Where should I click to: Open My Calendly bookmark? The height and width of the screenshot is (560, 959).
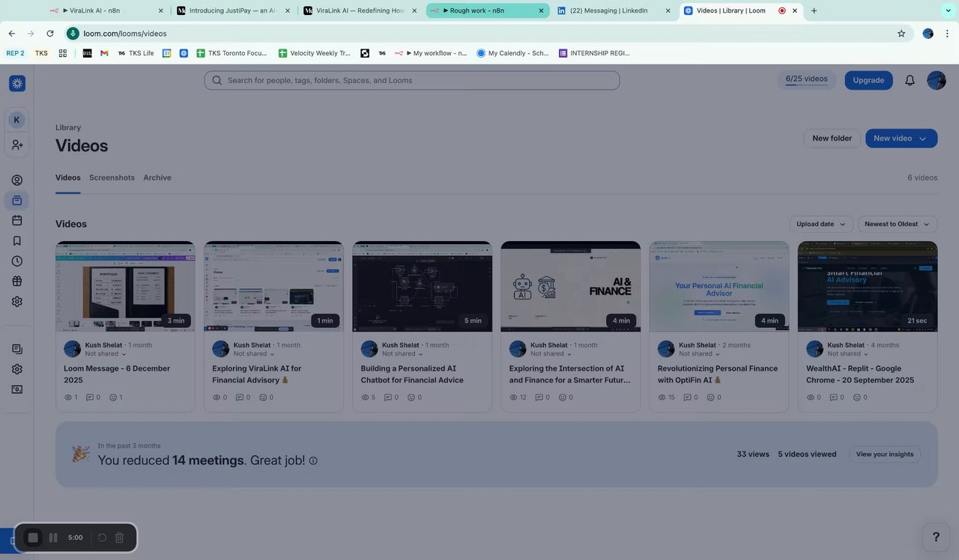point(512,53)
